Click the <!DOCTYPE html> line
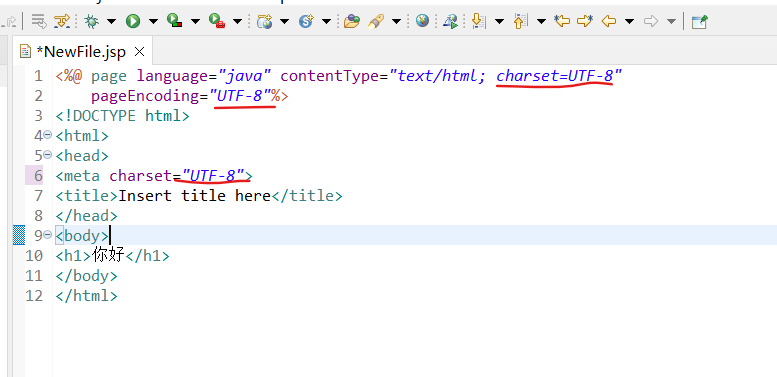The width and height of the screenshot is (777, 377). [x=122, y=116]
